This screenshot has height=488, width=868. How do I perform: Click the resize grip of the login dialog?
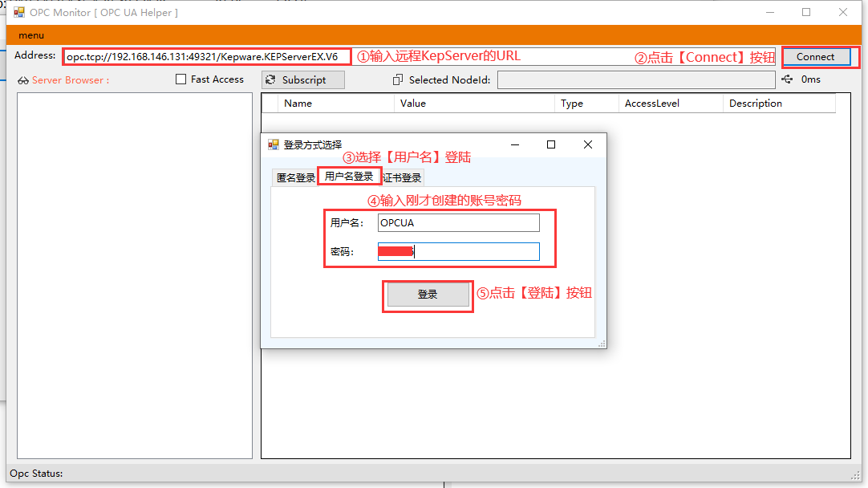(602, 343)
